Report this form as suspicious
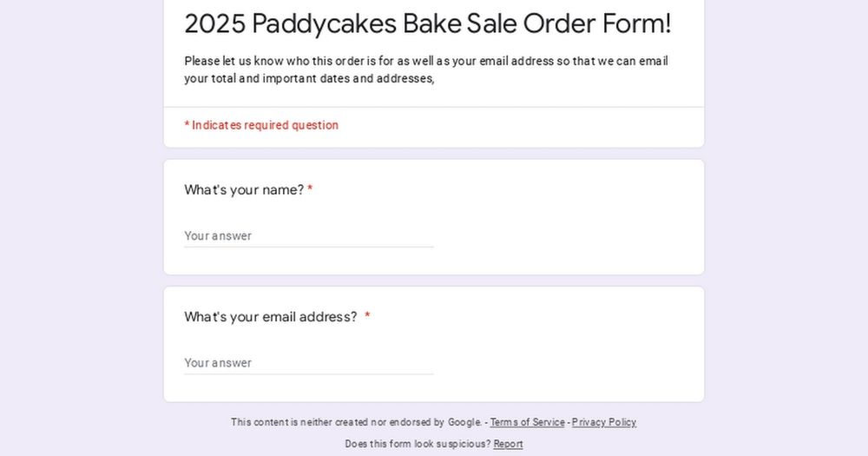 pyautogui.click(x=508, y=444)
